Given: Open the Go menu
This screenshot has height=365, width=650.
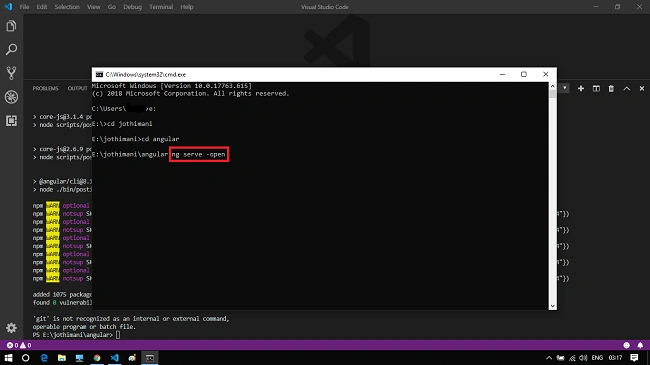Looking at the screenshot, I should [x=112, y=7].
